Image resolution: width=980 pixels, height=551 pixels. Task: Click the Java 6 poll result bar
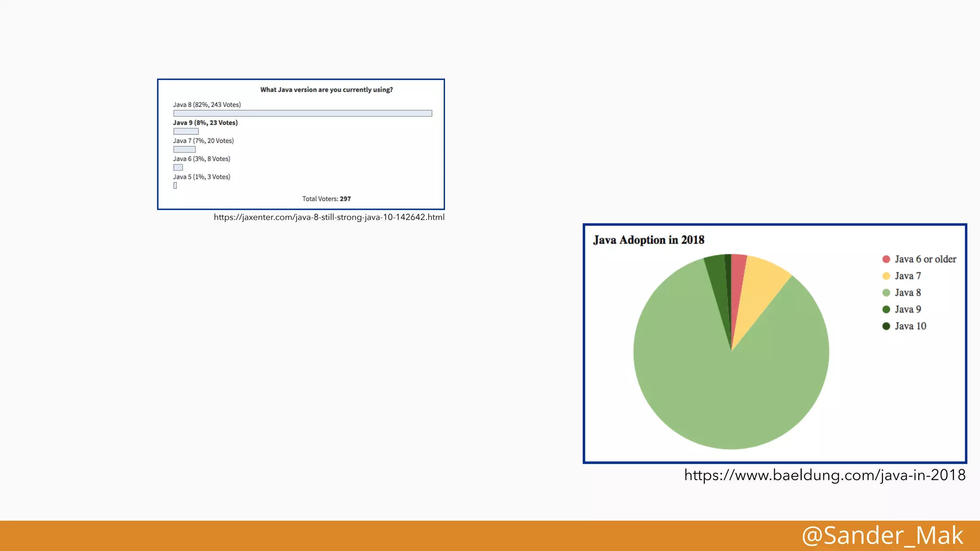point(178,167)
